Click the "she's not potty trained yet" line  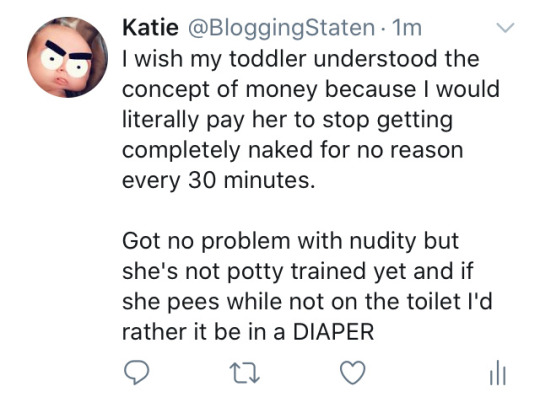298,271
